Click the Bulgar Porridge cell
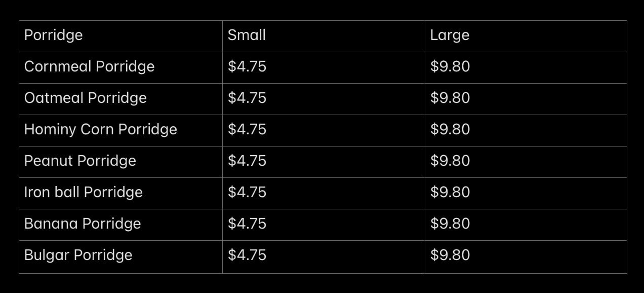This screenshot has height=293, width=644. click(120, 257)
